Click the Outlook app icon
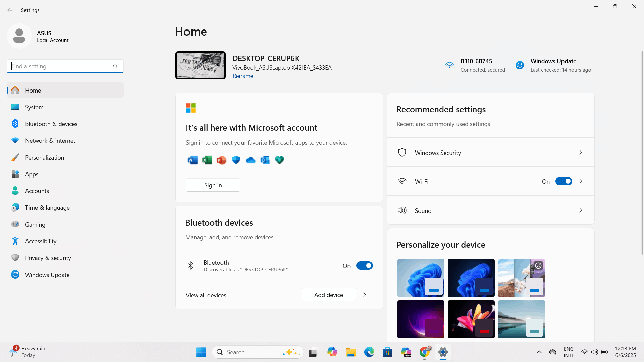Screen dimensions: 644x362 (265, 160)
